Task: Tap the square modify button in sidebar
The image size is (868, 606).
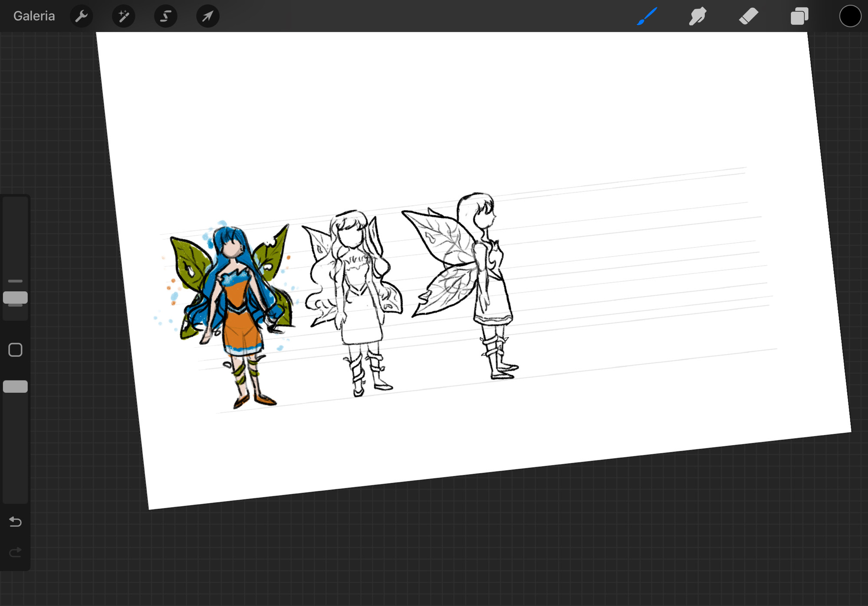Action: coord(15,349)
